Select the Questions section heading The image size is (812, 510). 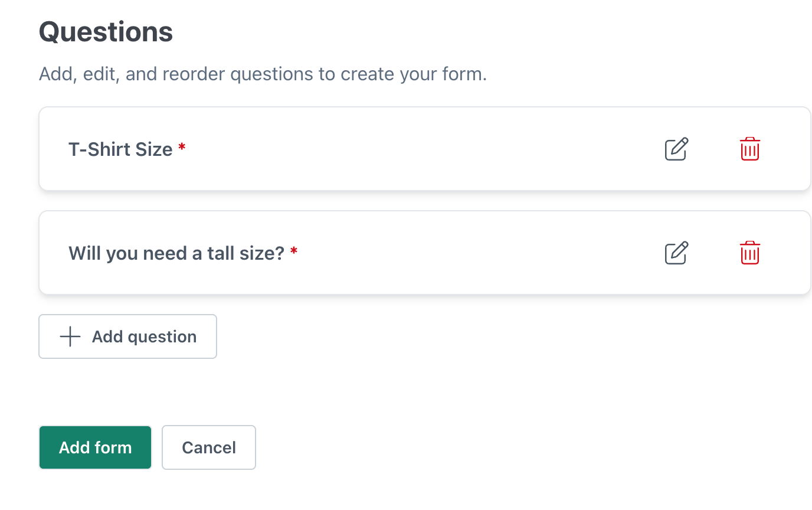(106, 32)
